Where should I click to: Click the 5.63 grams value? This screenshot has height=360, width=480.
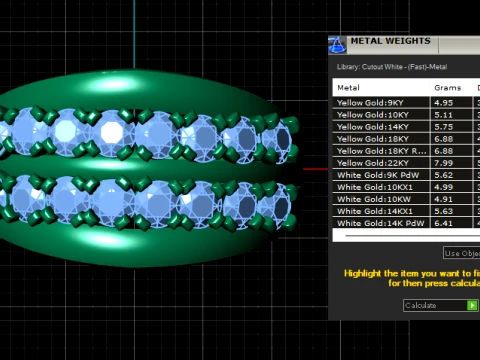(444, 211)
